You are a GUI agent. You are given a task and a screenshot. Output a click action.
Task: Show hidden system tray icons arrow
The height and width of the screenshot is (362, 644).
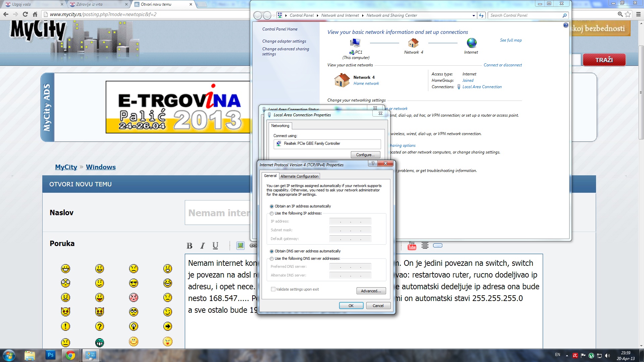coord(567,355)
